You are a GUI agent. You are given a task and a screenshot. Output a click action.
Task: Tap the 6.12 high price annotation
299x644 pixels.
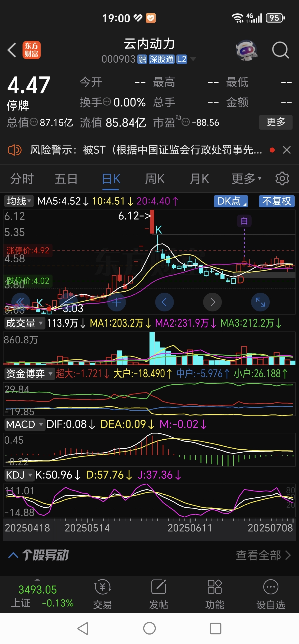134,216
